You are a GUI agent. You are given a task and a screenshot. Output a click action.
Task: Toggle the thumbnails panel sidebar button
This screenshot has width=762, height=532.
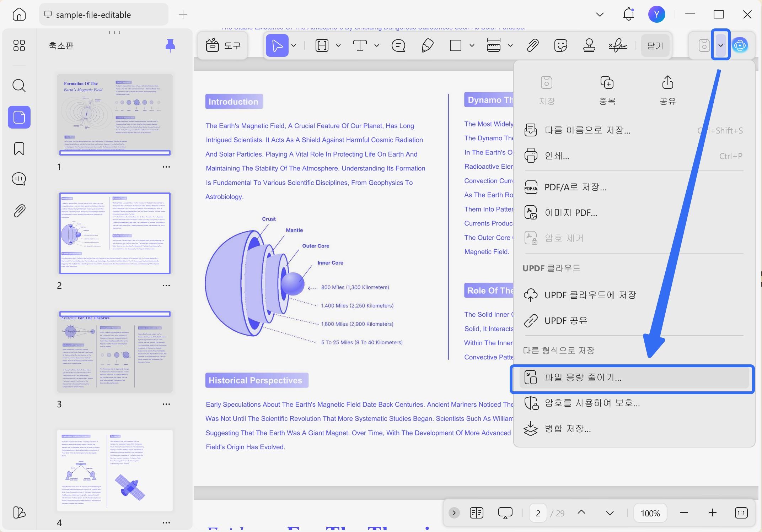19,117
